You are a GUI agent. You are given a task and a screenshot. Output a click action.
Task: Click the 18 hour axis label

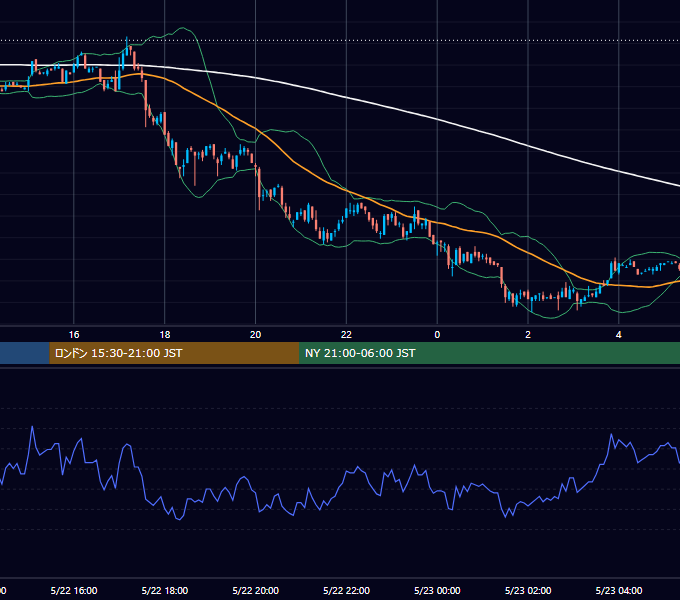tap(165, 335)
